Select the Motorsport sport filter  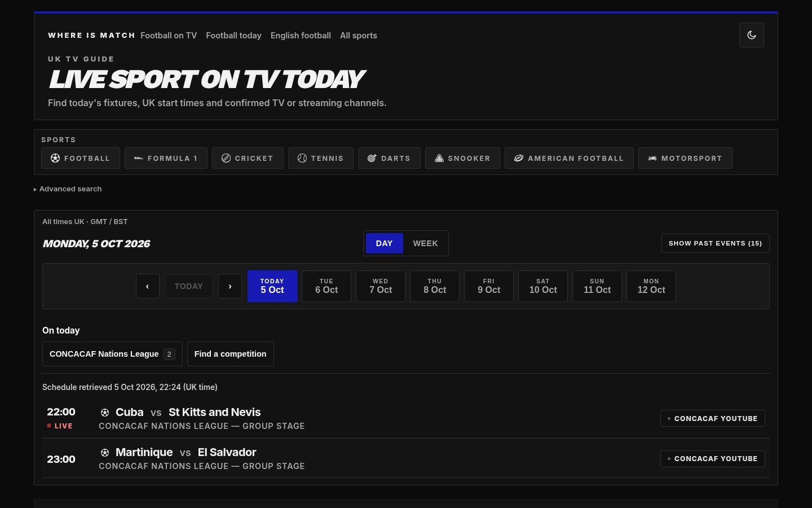(685, 158)
